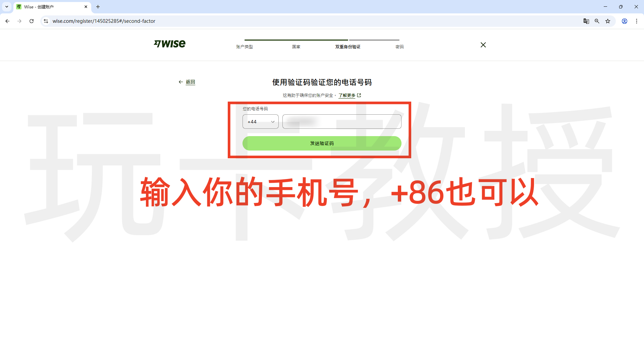The width and height of the screenshot is (644, 346).
Task: Select the 账户类型 step
Action: [244, 47]
